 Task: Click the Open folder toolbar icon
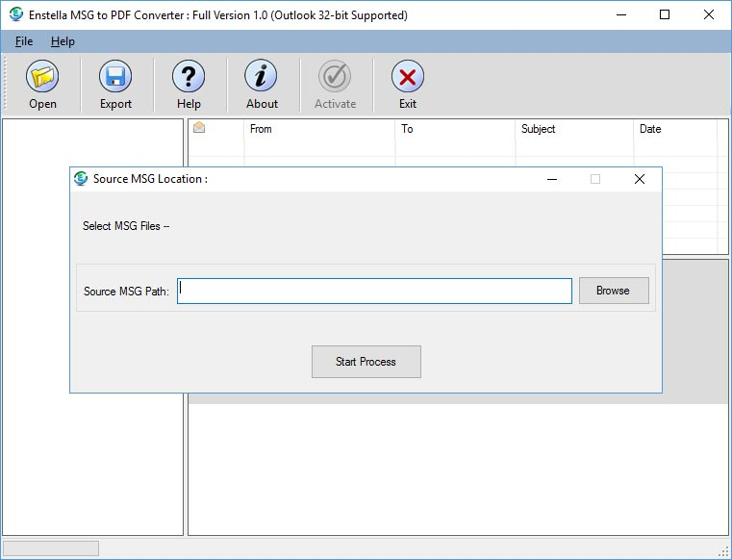click(42, 77)
